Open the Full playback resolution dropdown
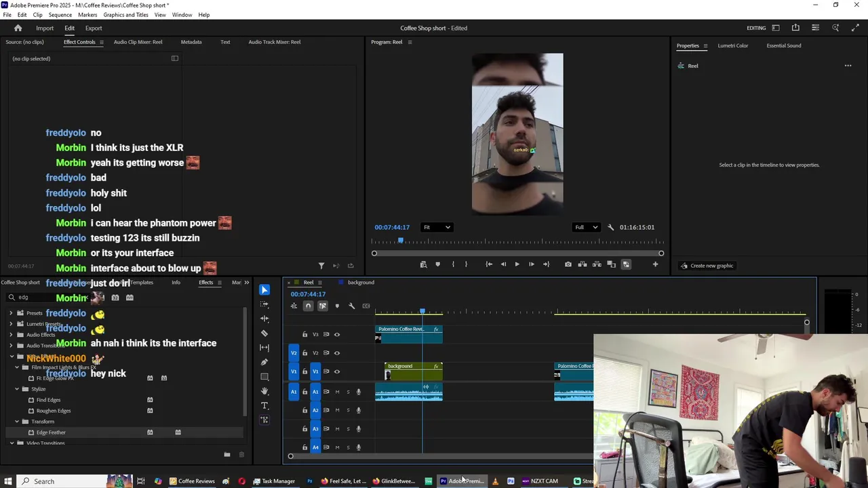868x488 pixels. [x=586, y=227]
